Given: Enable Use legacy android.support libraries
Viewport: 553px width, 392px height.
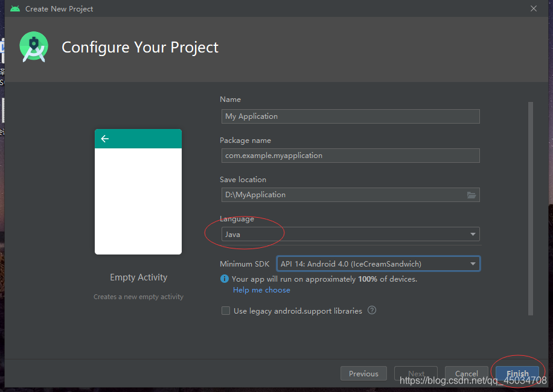Looking at the screenshot, I should (225, 311).
